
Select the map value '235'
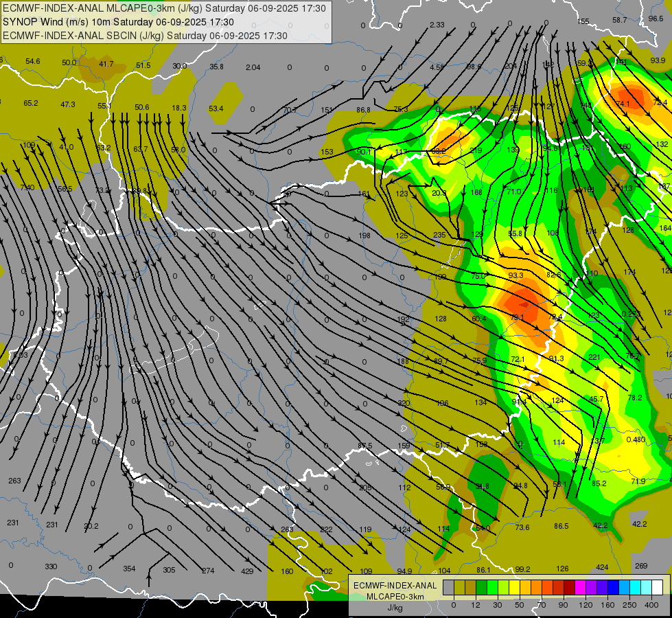[439, 235]
